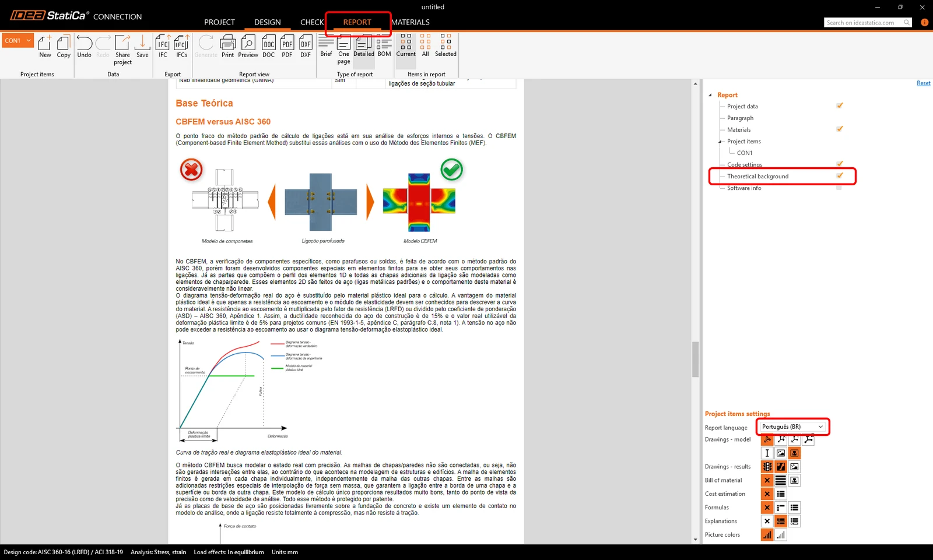Switch to the PROJECT tab
933x560 pixels.
coord(219,22)
